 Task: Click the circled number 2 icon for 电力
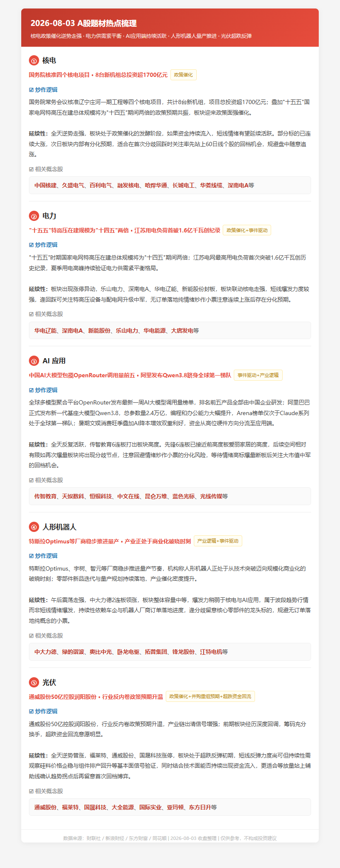click(x=34, y=216)
